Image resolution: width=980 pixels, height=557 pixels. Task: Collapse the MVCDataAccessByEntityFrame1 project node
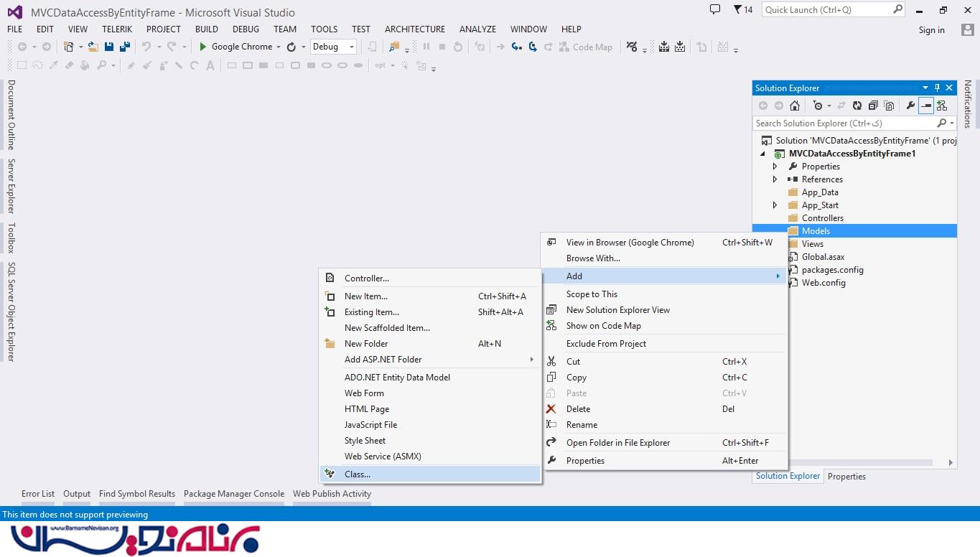(762, 154)
